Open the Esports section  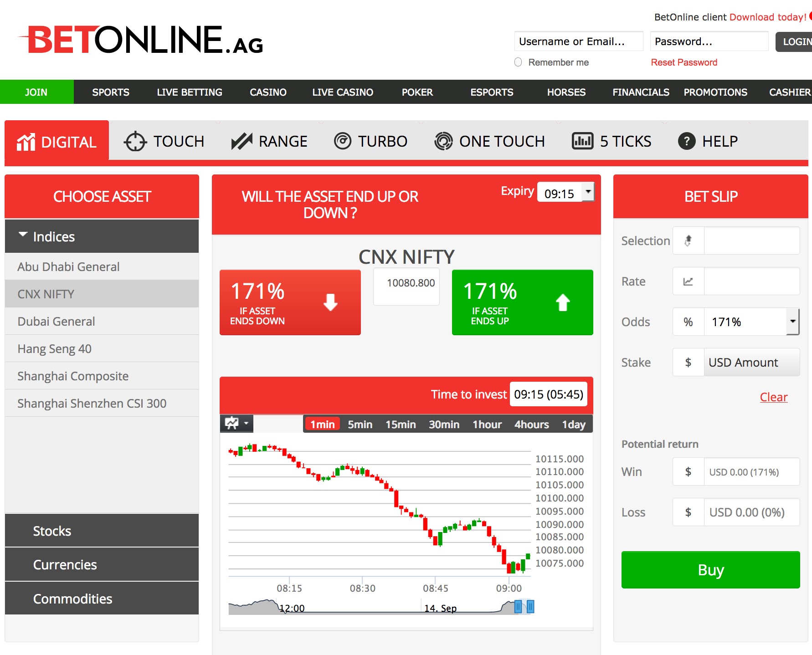[x=492, y=92]
